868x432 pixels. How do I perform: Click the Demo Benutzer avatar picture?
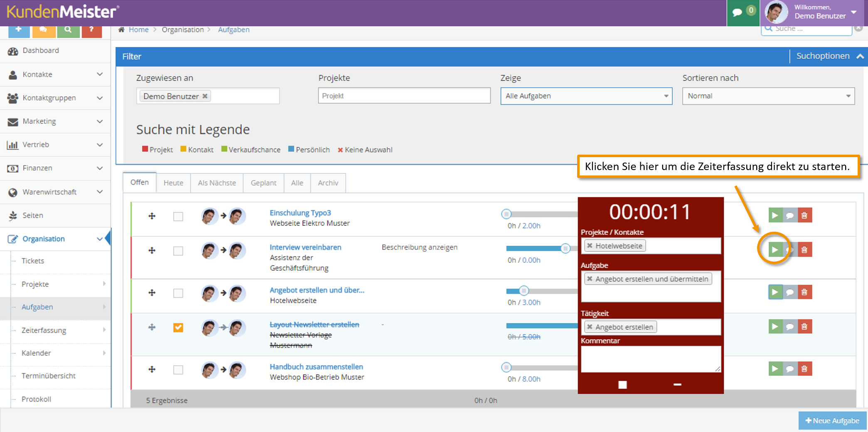(x=776, y=12)
